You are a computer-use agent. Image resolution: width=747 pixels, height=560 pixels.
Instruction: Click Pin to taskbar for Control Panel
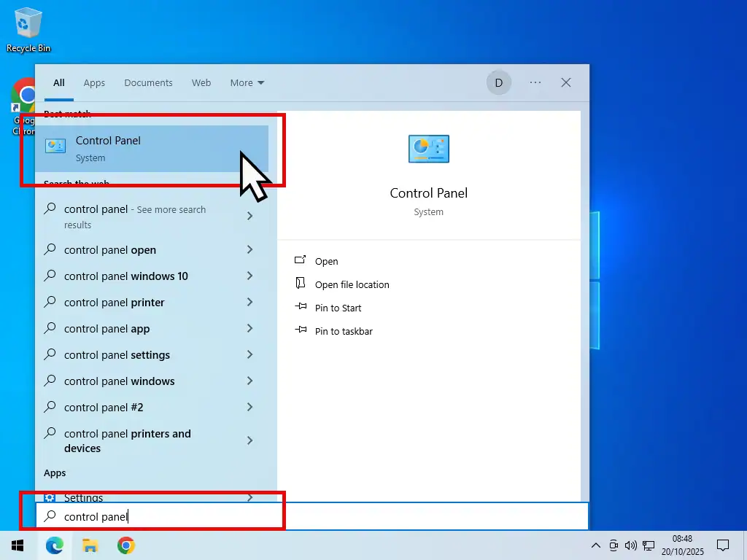click(x=342, y=331)
